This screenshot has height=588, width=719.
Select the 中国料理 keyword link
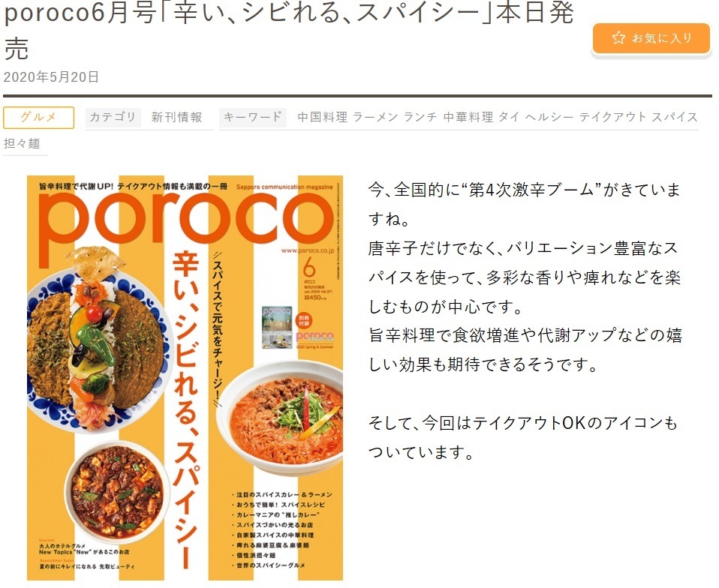click(x=323, y=117)
